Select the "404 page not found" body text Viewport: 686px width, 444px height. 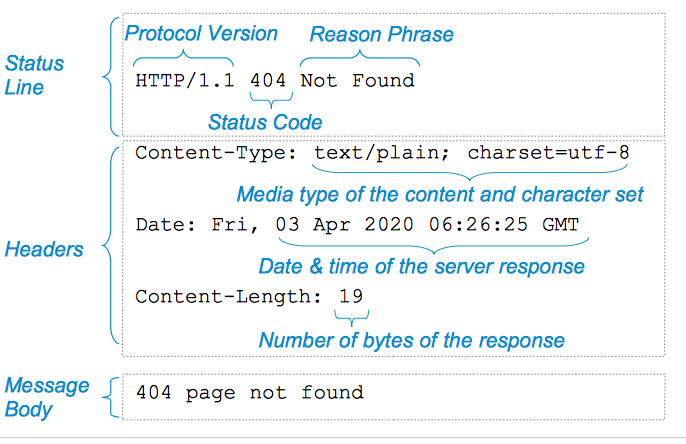(249, 392)
